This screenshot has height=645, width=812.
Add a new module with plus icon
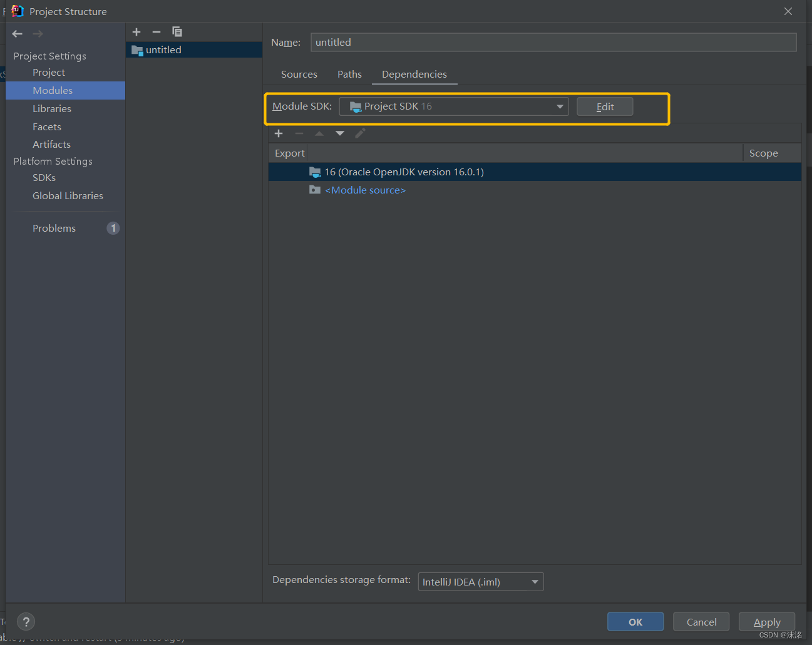(x=136, y=32)
